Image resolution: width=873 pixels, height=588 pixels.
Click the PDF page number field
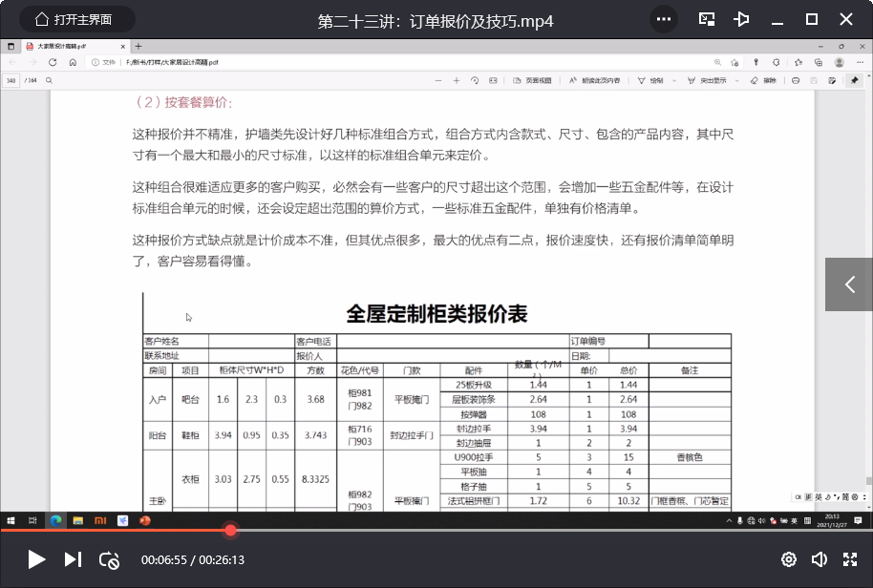click(11, 81)
